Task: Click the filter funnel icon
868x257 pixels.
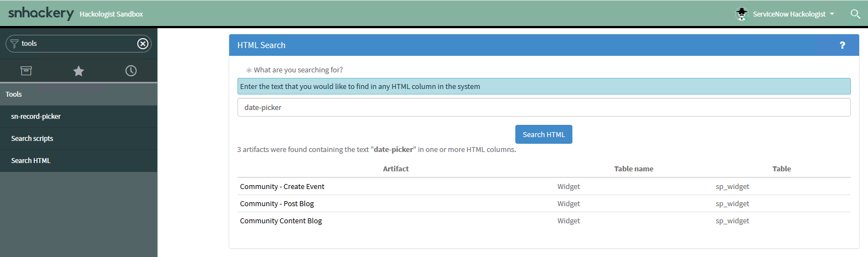Action: [x=14, y=44]
